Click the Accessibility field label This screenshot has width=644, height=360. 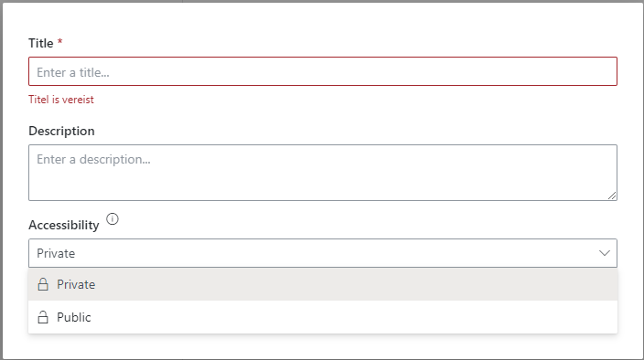(x=64, y=225)
